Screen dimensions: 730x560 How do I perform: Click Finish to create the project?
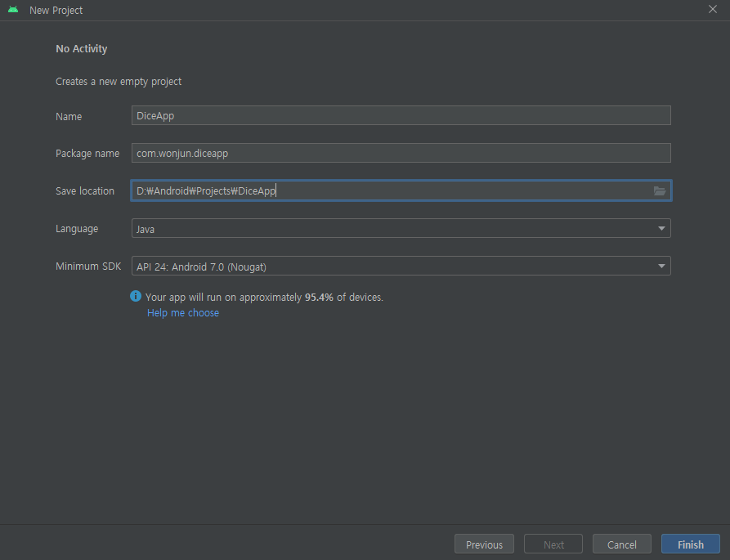690,544
